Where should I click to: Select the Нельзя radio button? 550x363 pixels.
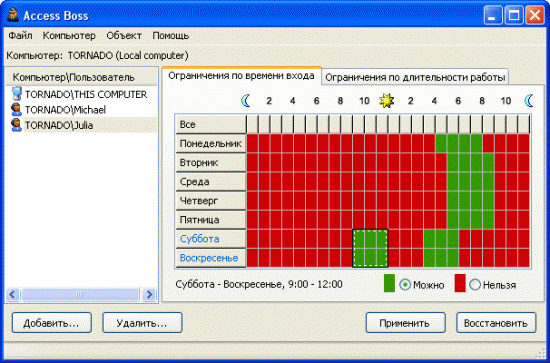pos(475,285)
